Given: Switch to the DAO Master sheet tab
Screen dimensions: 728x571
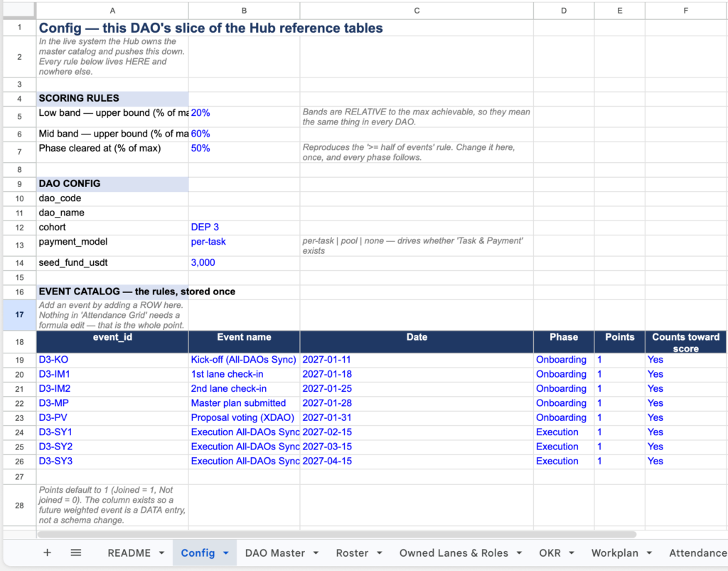Looking at the screenshot, I should point(275,553).
